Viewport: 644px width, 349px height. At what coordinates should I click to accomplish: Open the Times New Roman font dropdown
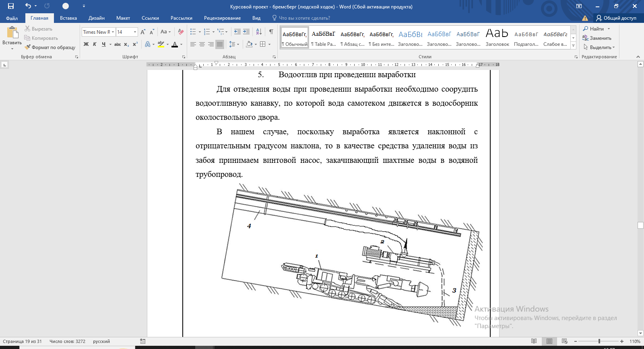tap(113, 32)
